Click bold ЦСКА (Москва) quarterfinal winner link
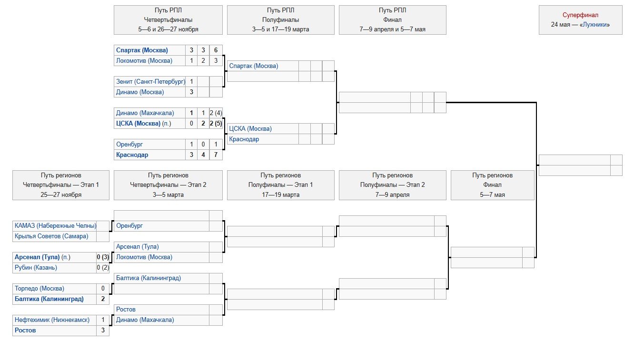The height and width of the screenshot is (340, 644). point(138,124)
